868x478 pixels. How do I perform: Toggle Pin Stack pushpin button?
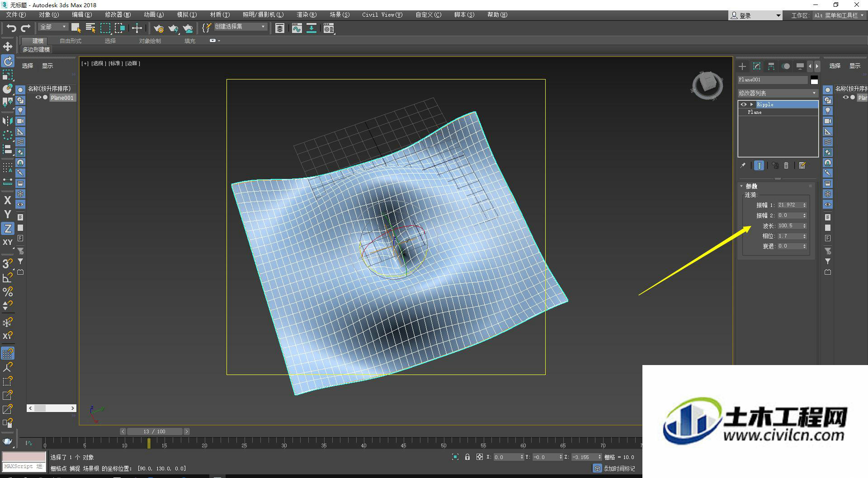coord(743,166)
